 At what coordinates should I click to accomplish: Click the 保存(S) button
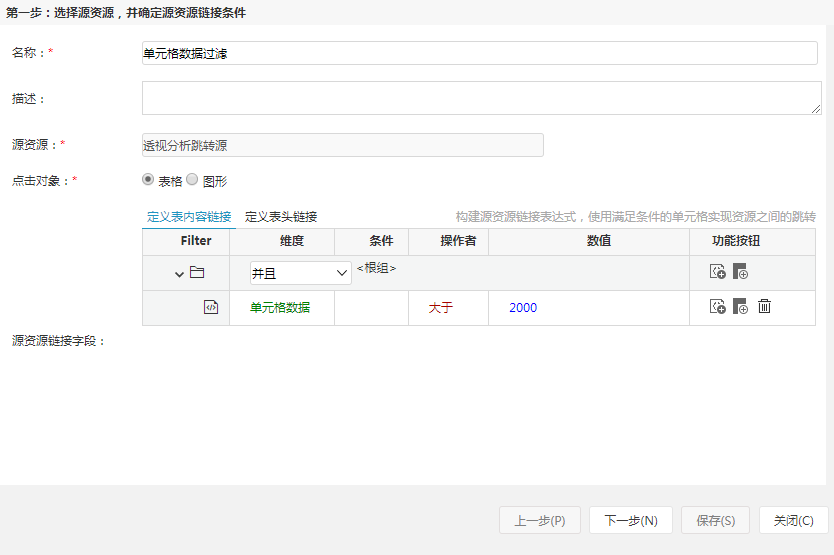tap(715, 520)
